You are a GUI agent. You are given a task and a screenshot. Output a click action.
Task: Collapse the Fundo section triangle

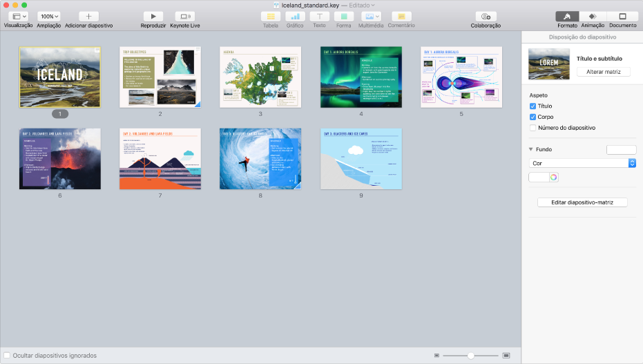pos(531,149)
